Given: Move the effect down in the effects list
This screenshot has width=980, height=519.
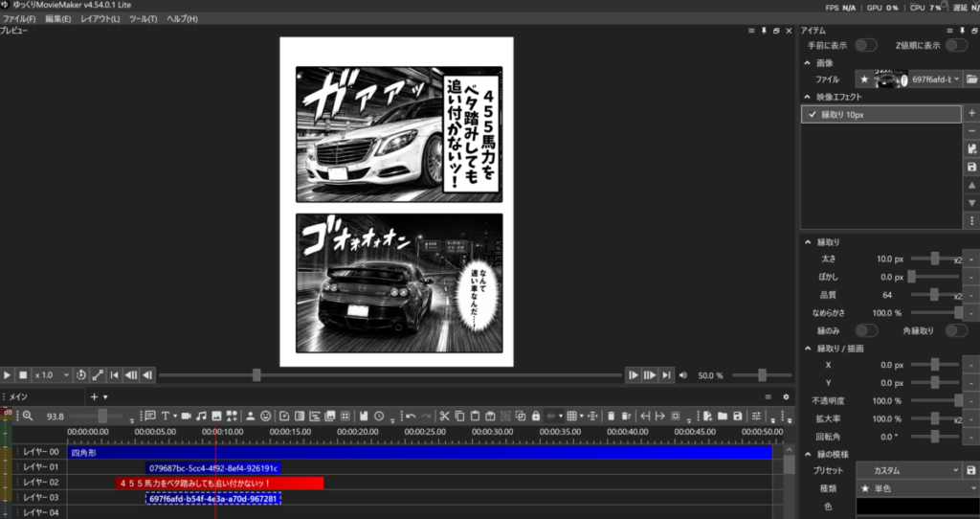Looking at the screenshot, I should pos(971,203).
